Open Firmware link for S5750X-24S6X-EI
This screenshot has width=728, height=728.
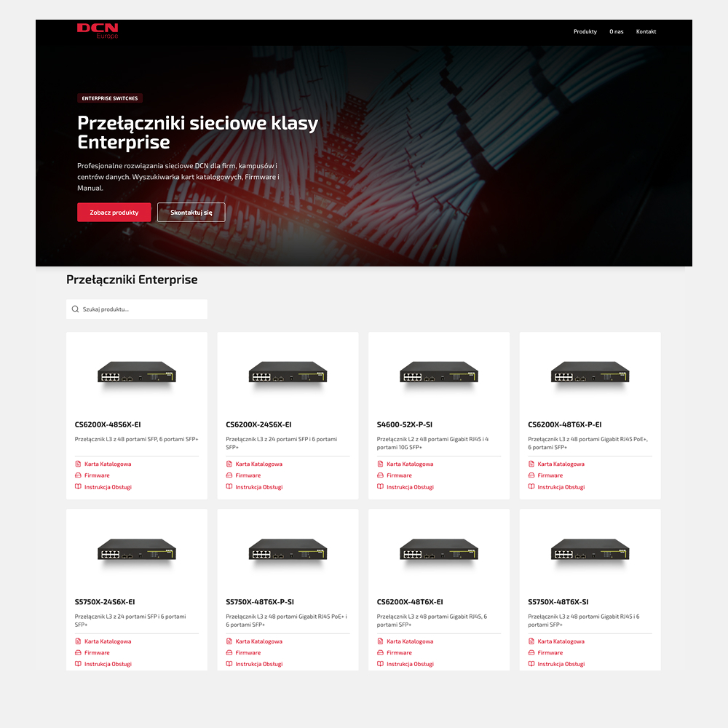[97, 653]
